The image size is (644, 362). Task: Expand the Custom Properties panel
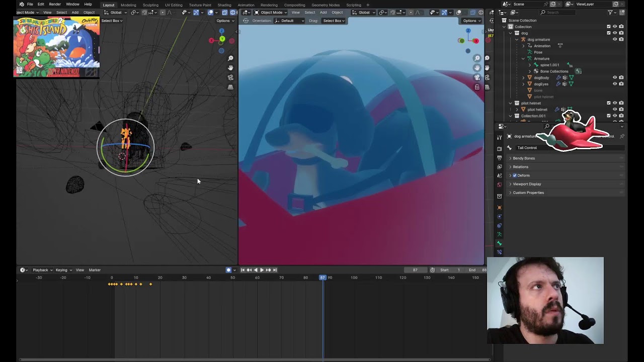tap(510, 193)
